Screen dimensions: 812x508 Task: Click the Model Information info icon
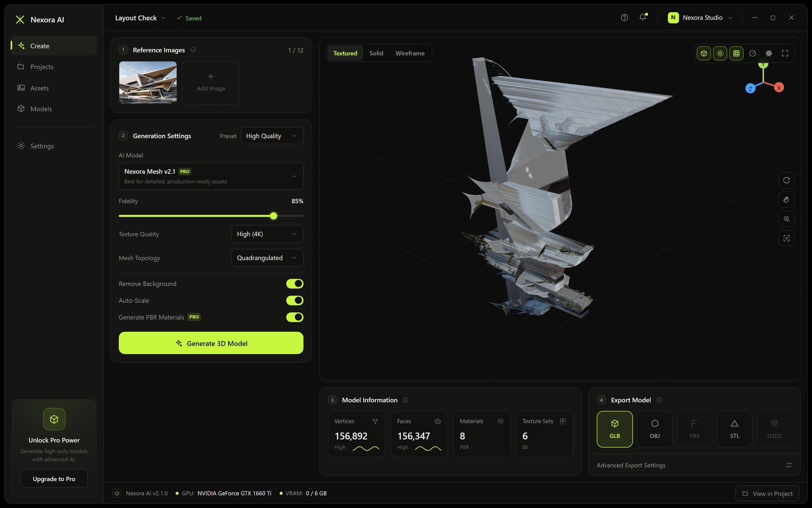(x=406, y=400)
